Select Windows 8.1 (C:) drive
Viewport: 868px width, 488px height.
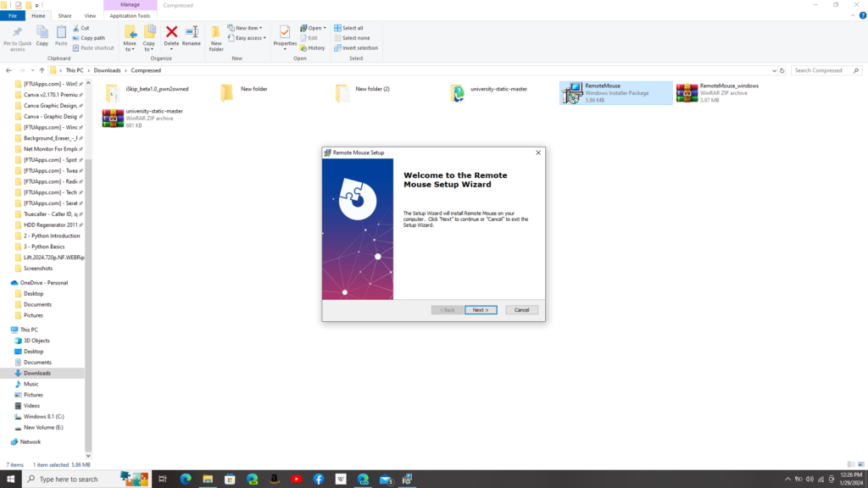pyautogui.click(x=44, y=417)
